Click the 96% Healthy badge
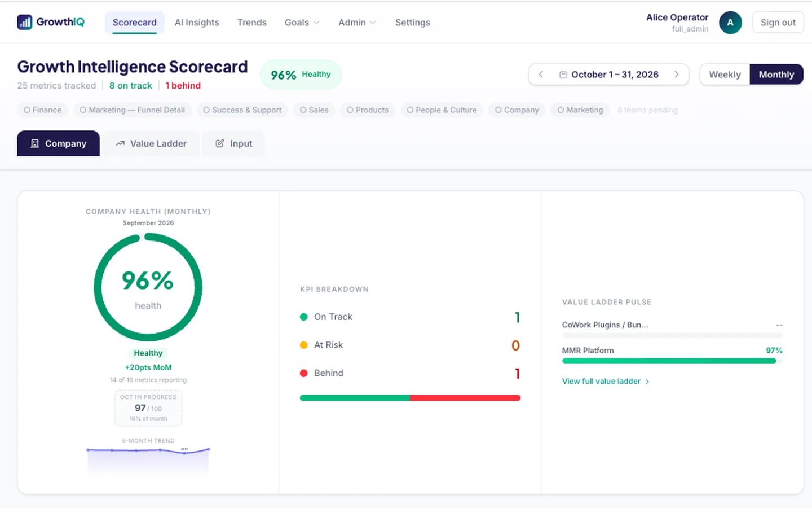Viewport: 812px width, 508px height. 301,75
